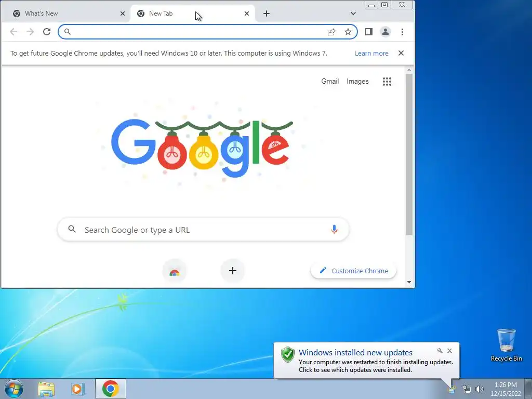
Task: Close the What's New tab
Action: [x=123, y=14]
